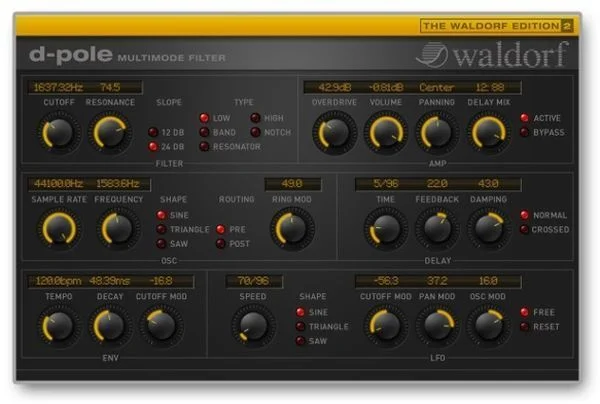
Task: Select the LFO Sine shape
Action: [301, 312]
